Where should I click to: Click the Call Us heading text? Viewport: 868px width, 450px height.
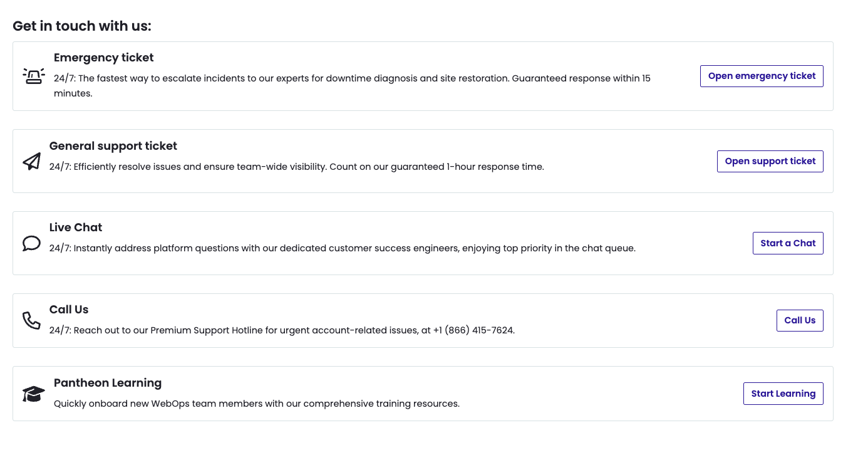tap(69, 310)
